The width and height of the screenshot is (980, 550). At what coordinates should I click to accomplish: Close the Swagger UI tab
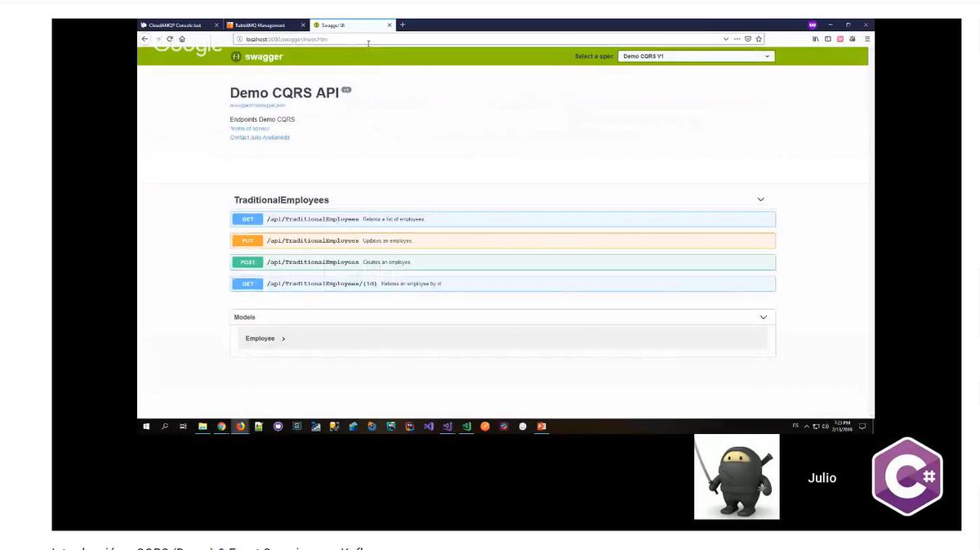[x=390, y=25]
